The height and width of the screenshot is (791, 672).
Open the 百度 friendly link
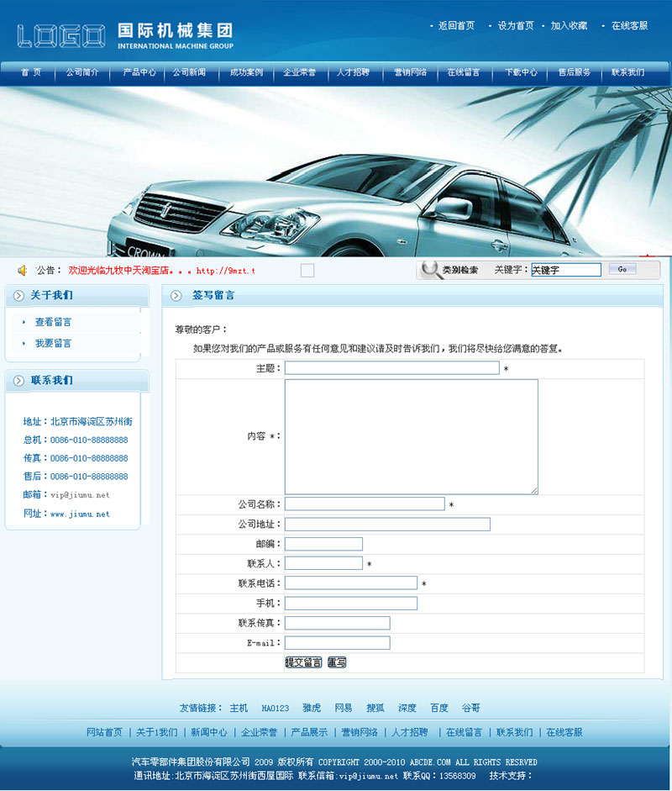point(439,709)
